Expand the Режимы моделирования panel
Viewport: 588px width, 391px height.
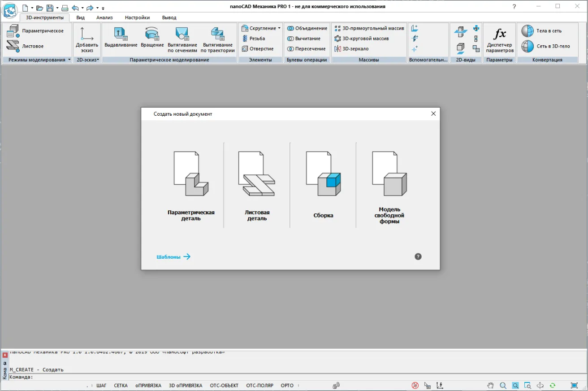[69, 60]
